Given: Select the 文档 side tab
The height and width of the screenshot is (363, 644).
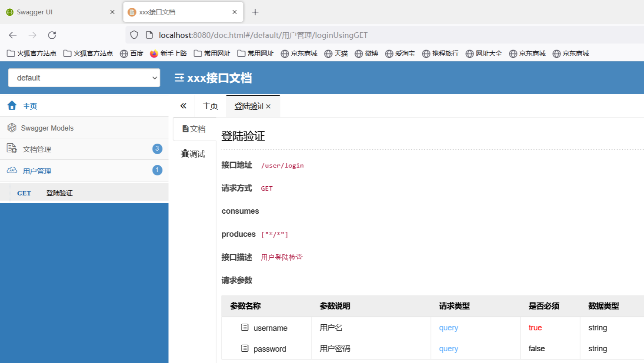Looking at the screenshot, I should (x=194, y=129).
